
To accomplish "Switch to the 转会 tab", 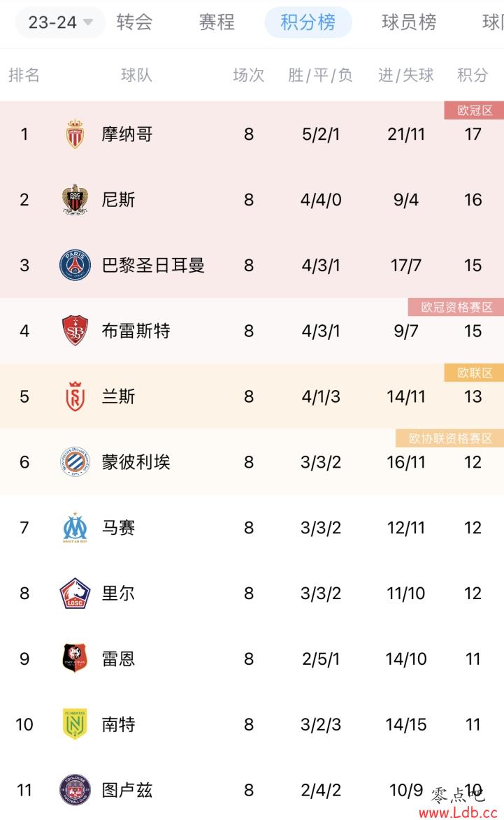I will (x=135, y=22).
